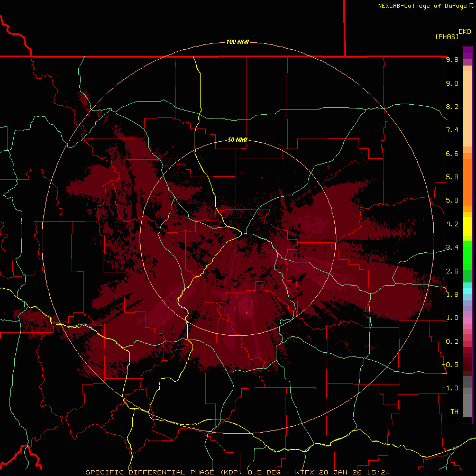The height and width of the screenshot is (476, 476).
Task: Click the 8.2 value on color scale
Action: (x=452, y=106)
